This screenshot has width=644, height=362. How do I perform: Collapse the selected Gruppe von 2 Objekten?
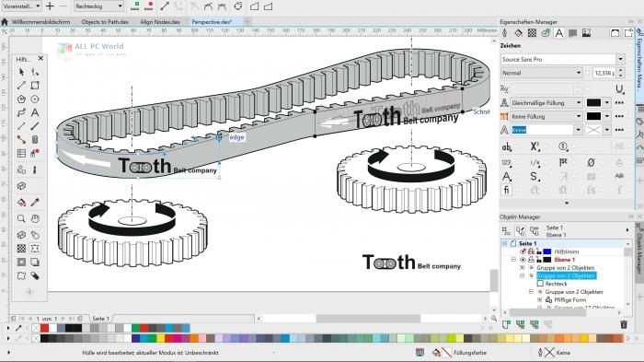click(523, 275)
